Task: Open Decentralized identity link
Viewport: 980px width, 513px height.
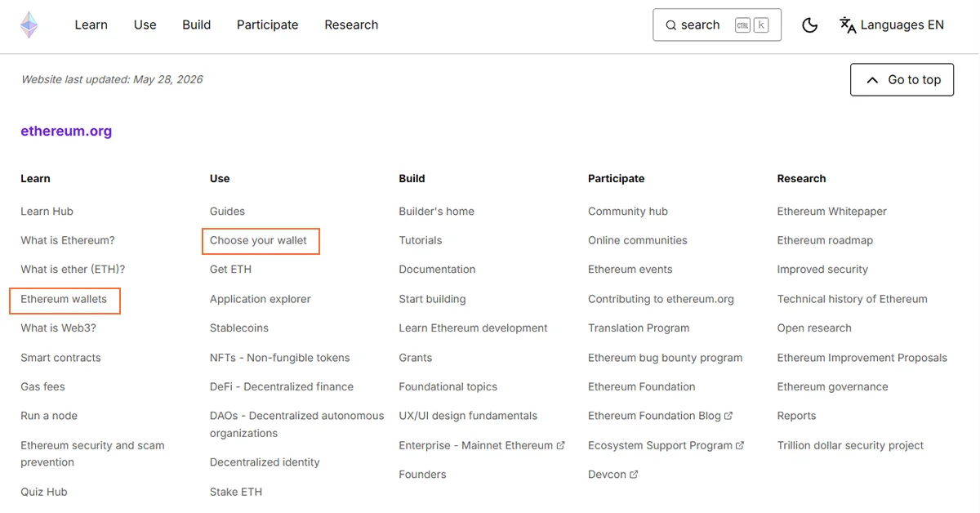Action: click(265, 462)
